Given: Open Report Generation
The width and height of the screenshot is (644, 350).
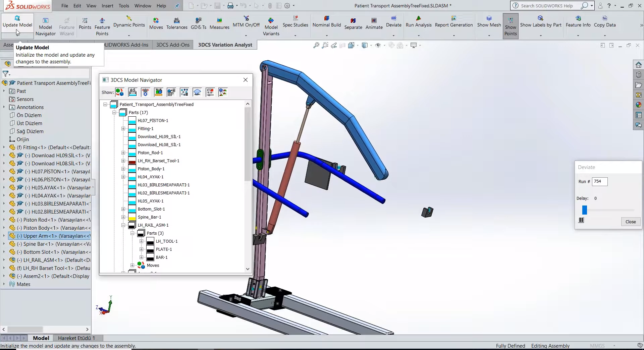Looking at the screenshot, I should click(x=454, y=23).
